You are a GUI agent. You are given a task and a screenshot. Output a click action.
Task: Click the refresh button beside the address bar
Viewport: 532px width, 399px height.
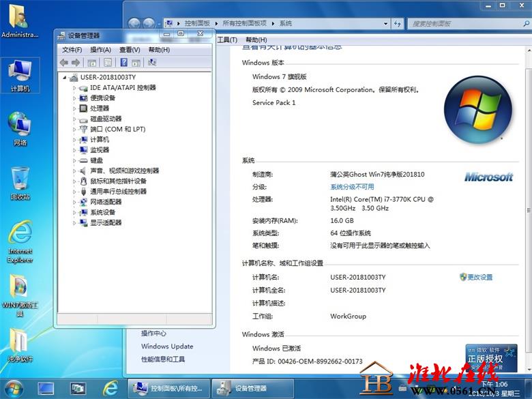pyautogui.click(x=398, y=23)
